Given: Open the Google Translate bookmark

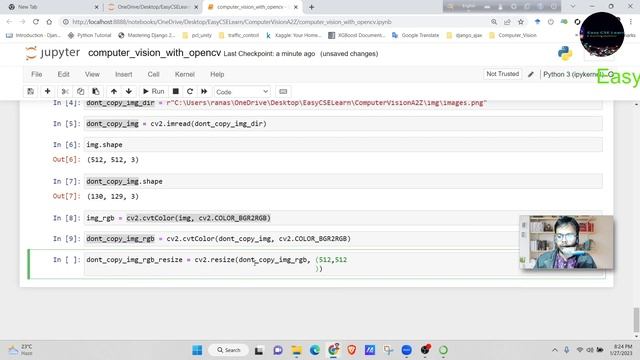Looking at the screenshot, I should pyautogui.click(x=416, y=36).
